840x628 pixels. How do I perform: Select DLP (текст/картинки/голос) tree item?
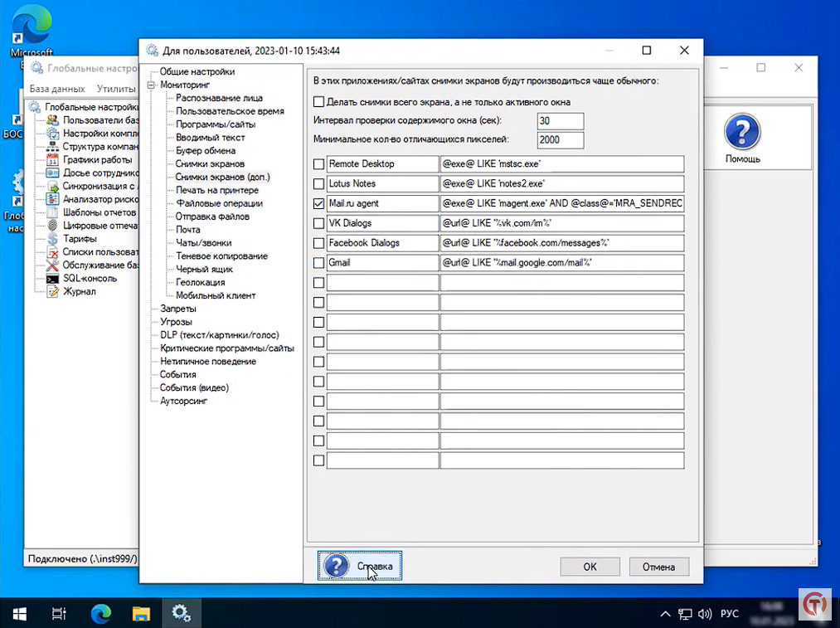coord(219,335)
